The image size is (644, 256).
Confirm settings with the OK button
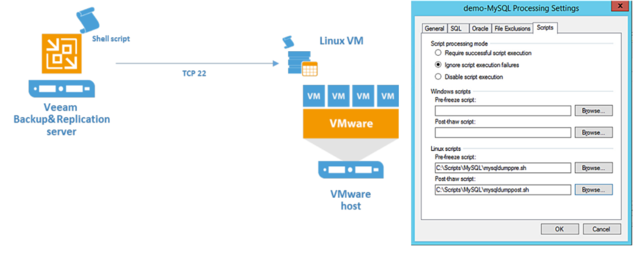coord(559,229)
